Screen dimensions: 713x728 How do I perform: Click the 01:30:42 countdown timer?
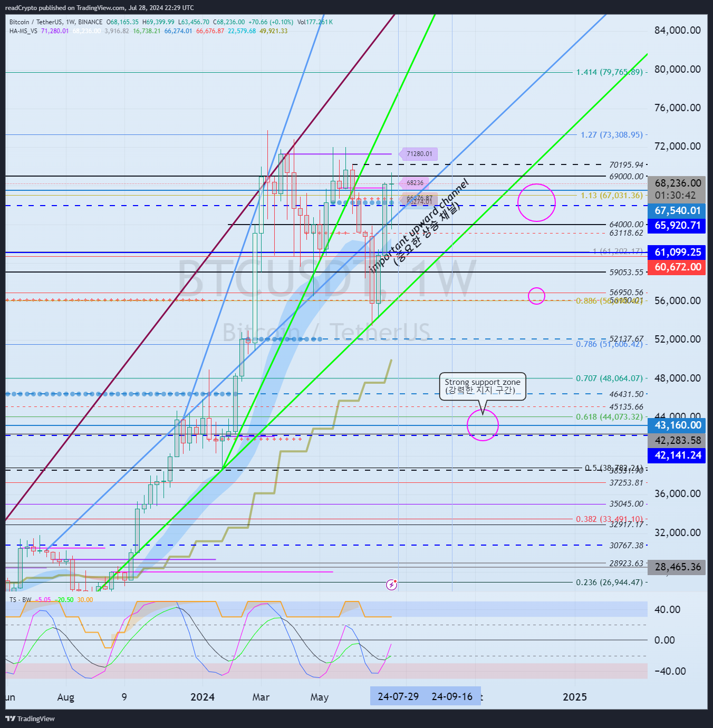(675, 196)
